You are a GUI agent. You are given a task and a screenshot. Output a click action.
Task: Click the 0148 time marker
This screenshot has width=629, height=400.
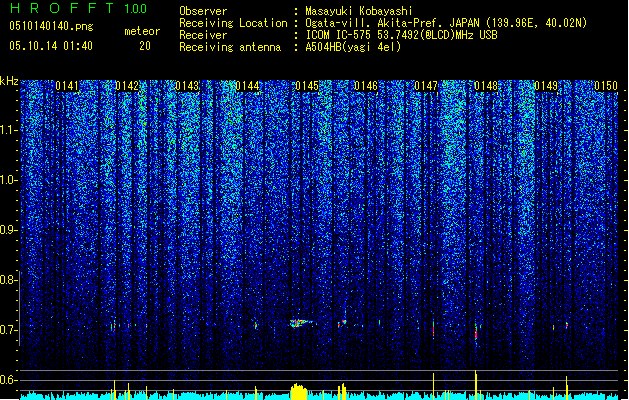click(x=486, y=86)
